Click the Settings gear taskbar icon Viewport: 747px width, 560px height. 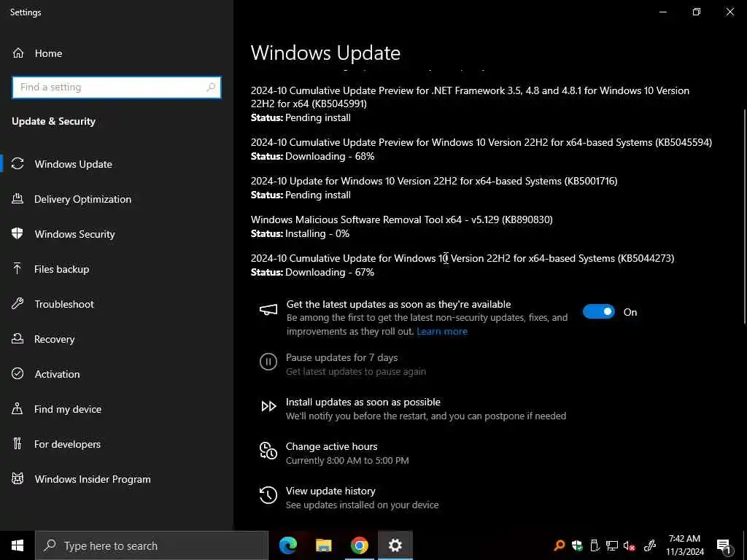pyautogui.click(x=395, y=545)
